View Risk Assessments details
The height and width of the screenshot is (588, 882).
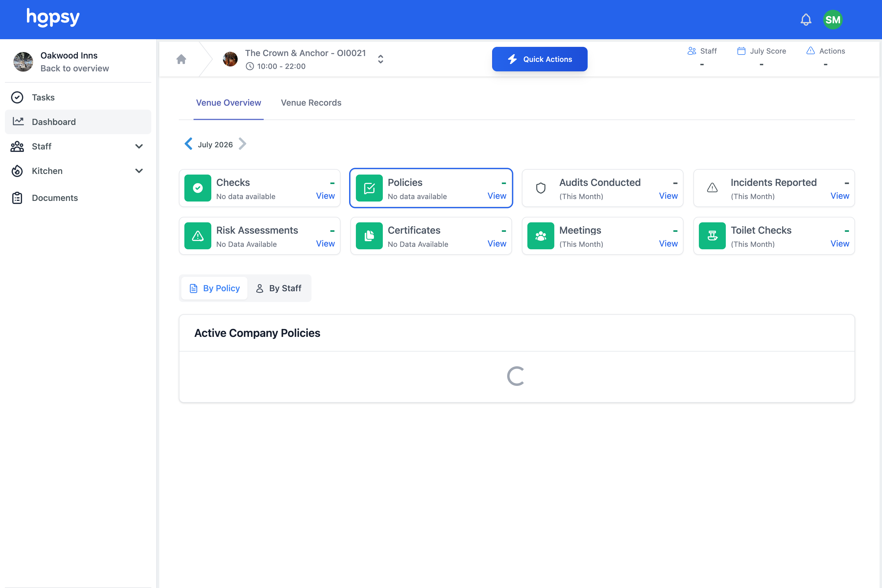325,244
